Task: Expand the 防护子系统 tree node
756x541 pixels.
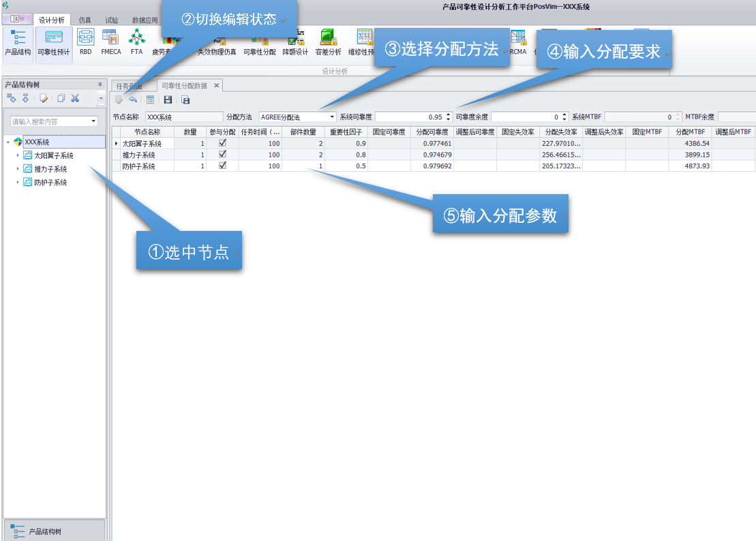Action: point(18,182)
